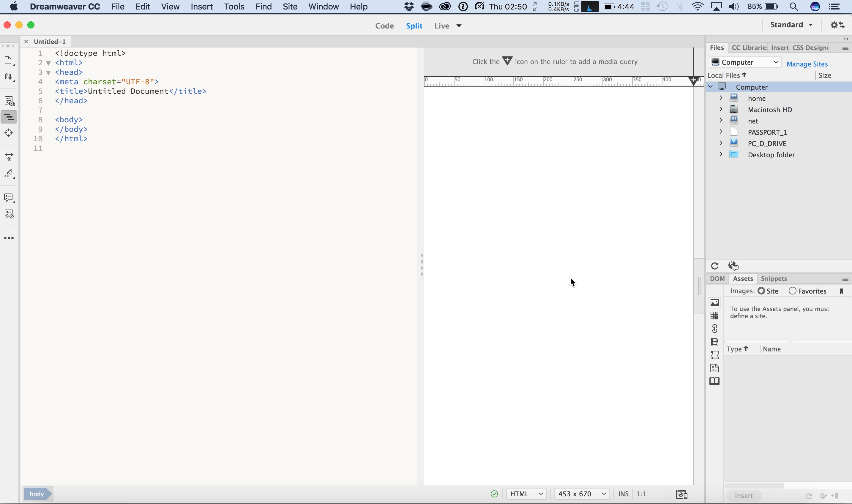Viewport: 852px width, 504px height.
Task: Open the Computer site dropdown
Action: click(x=745, y=62)
